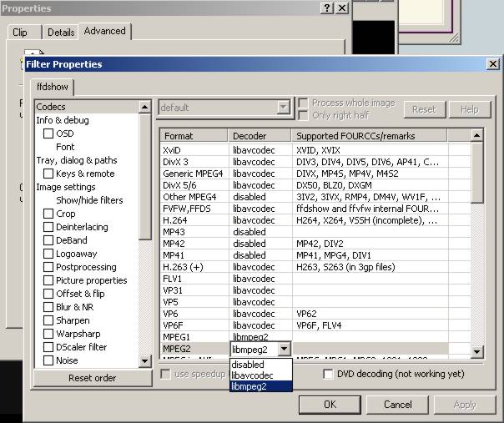Toggle the Deinterlacing filter checkbox
The width and height of the screenshot is (504, 423).
tap(49, 227)
